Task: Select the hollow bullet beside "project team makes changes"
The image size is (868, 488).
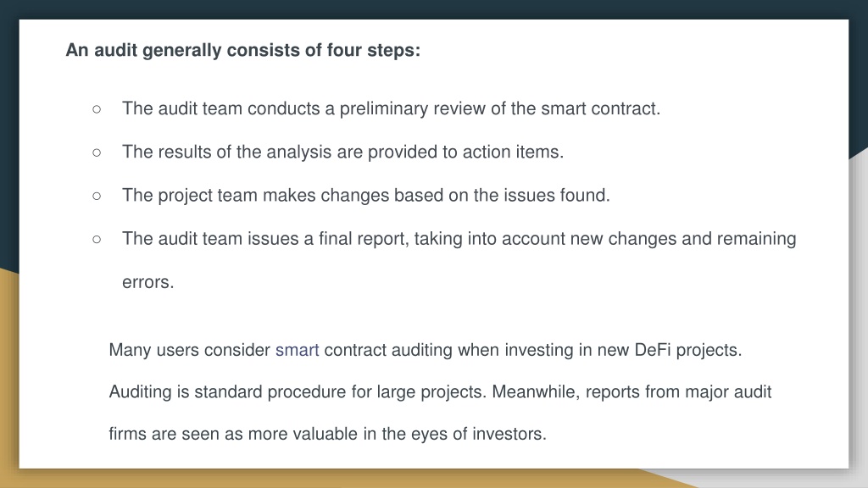Action: coord(97,196)
